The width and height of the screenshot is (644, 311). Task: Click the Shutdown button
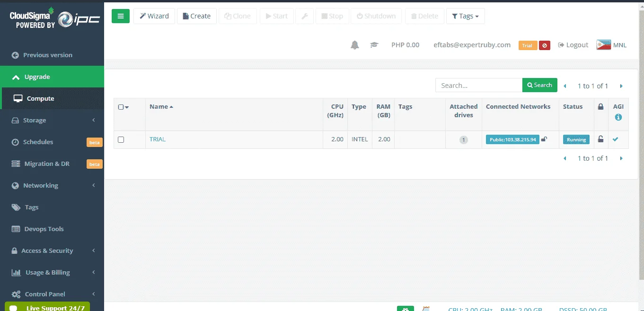tap(376, 16)
